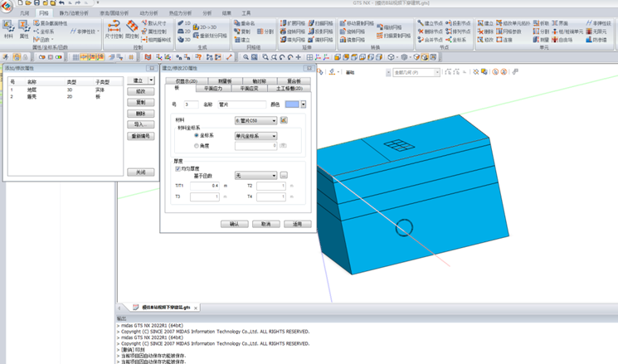Click the isometric view cube icon
618x364 pixels.
[391, 57]
